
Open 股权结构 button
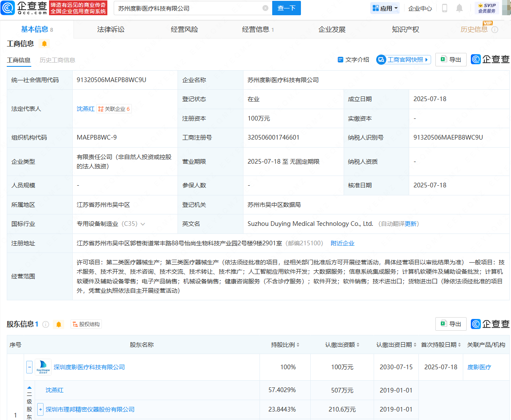86,324
